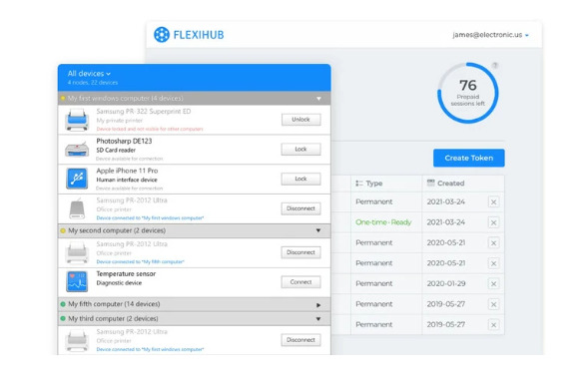Click the Type column list icon
The image size is (588, 389).
point(358,184)
